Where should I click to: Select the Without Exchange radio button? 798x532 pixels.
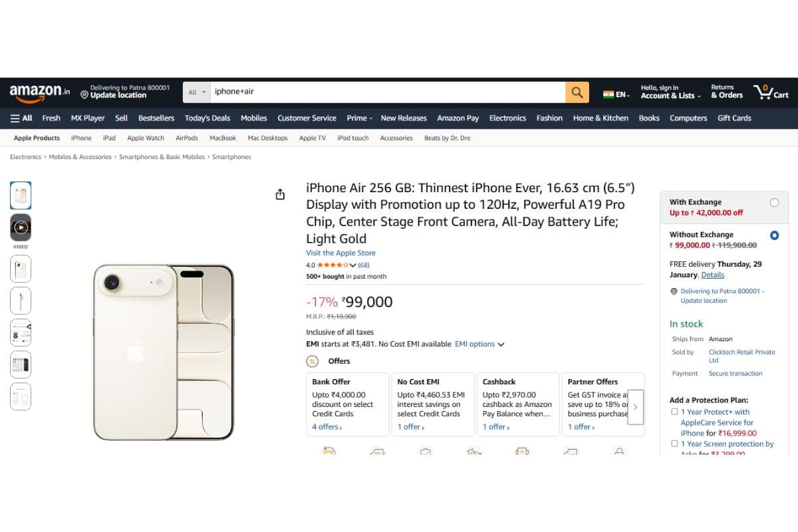(773, 234)
